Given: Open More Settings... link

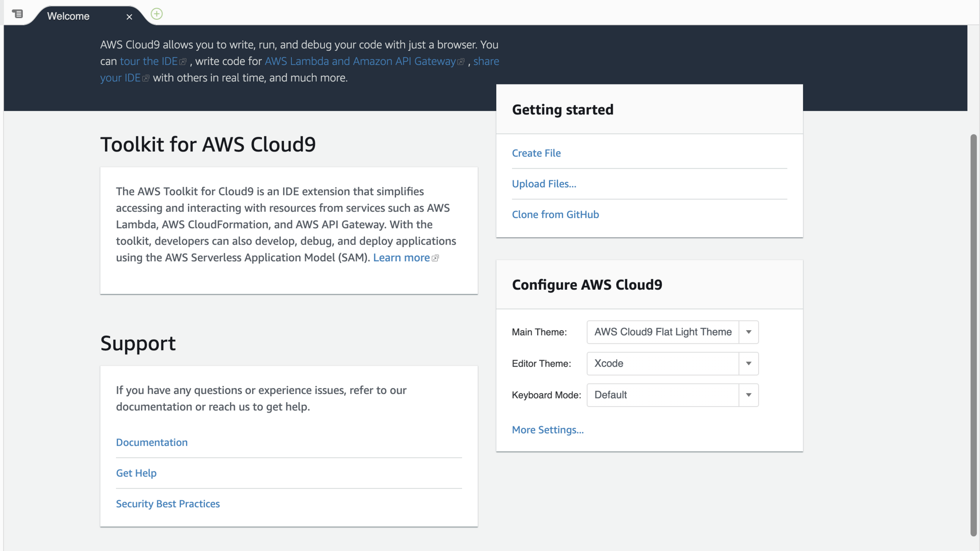Looking at the screenshot, I should click(547, 430).
